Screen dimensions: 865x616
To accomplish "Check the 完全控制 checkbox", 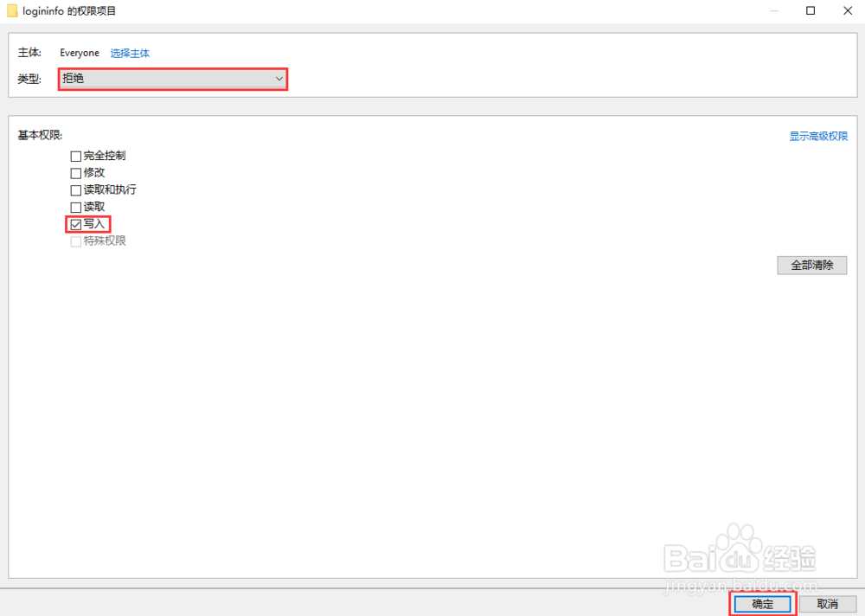I will tap(76, 157).
